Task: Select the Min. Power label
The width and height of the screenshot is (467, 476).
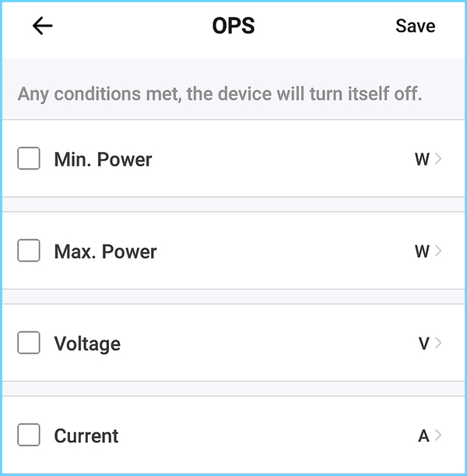Action: click(x=103, y=160)
